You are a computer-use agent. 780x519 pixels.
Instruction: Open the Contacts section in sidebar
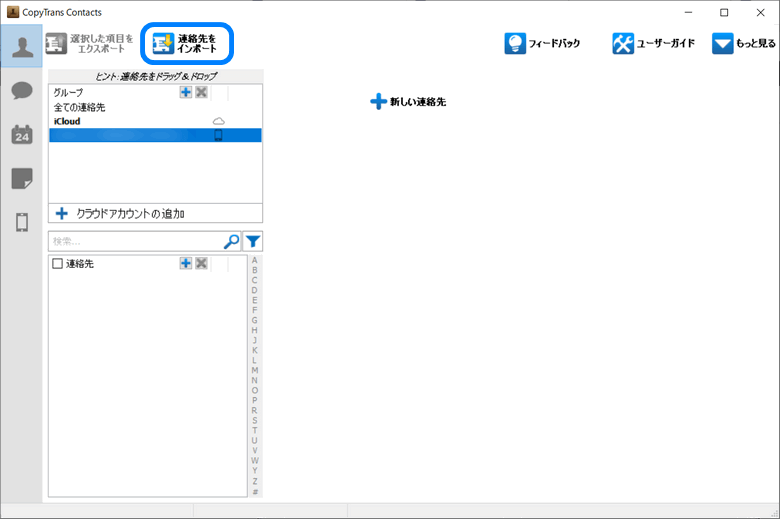pyautogui.click(x=21, y=46)
